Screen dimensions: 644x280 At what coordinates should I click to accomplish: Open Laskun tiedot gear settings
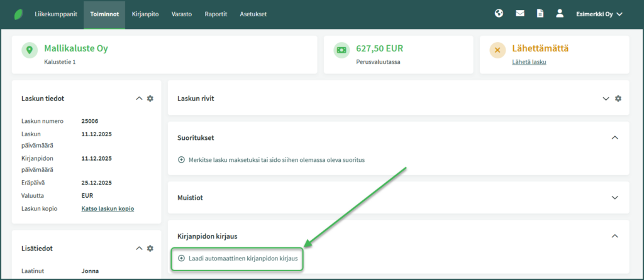[150, 99]
